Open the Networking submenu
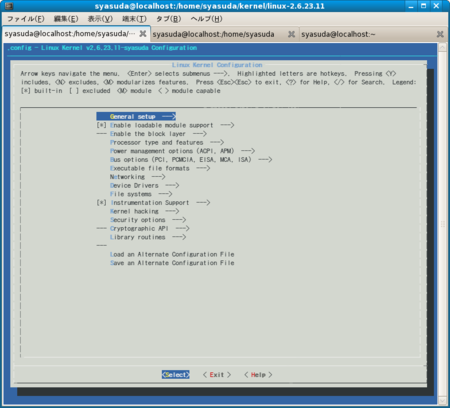450x408 pixels. point(138,177)
